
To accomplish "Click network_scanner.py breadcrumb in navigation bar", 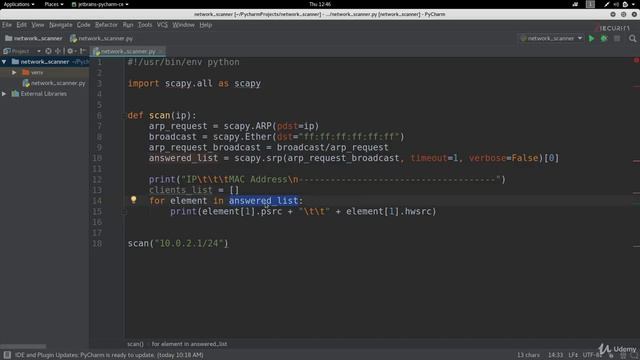I will pyautogui.click(x=102, y=38).
